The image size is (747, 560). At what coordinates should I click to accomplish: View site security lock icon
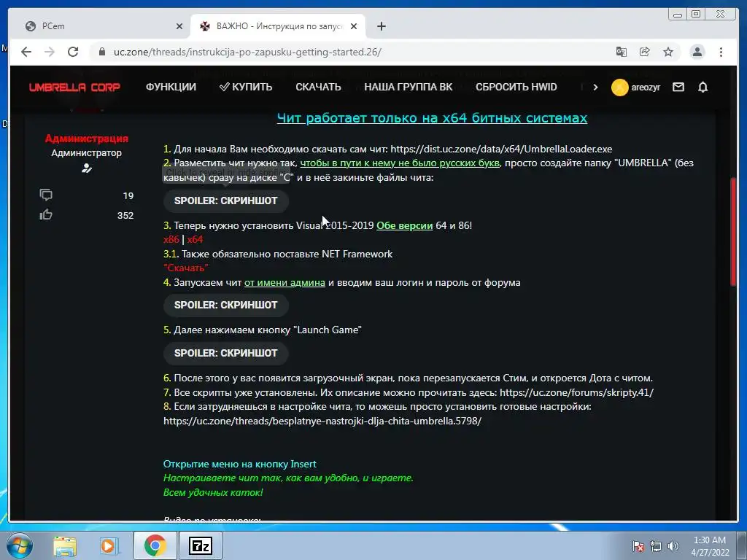point(101,52)
